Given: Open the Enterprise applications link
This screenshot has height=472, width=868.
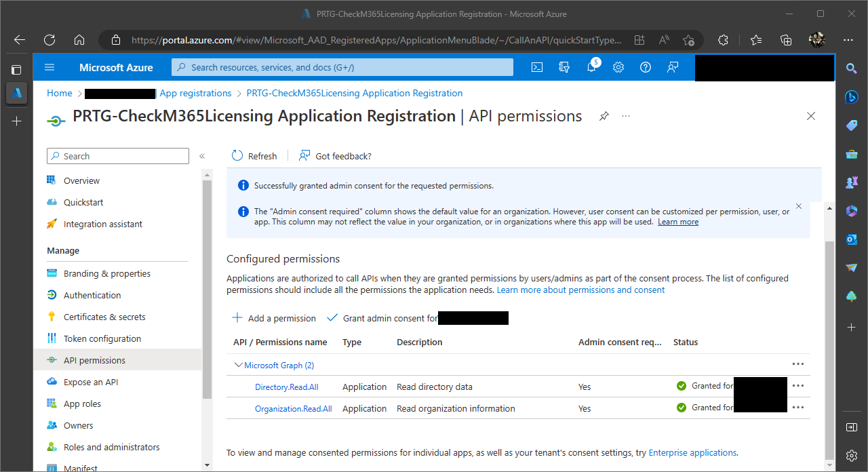Looking at the screenshot, I should click(x=692, y=452).
